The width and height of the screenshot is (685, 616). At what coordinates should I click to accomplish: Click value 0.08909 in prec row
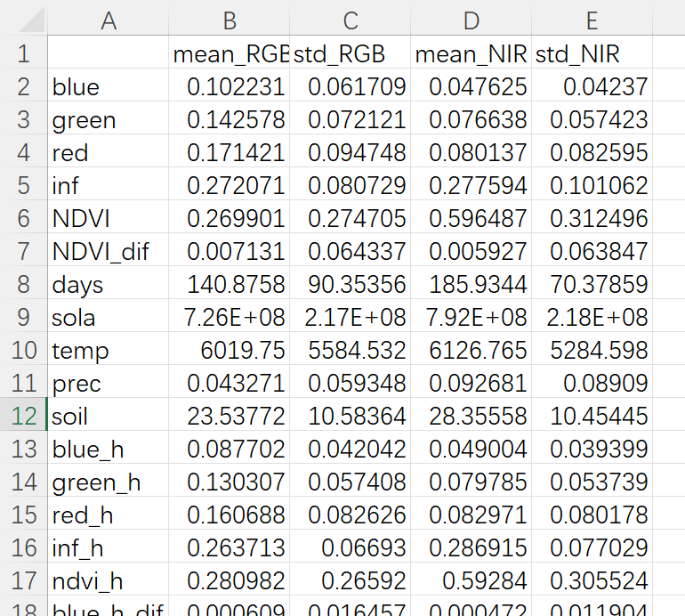tap(592, 383)
